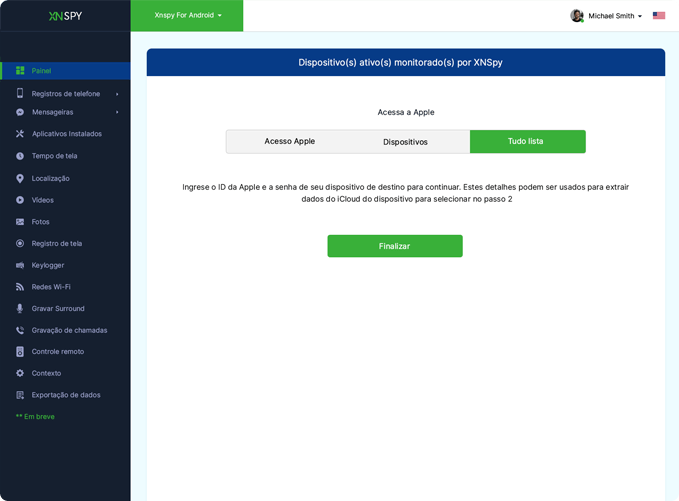This screenshot has height=501, width=679.
Task: Click the XNSPY logo
Action: [65, 16]
